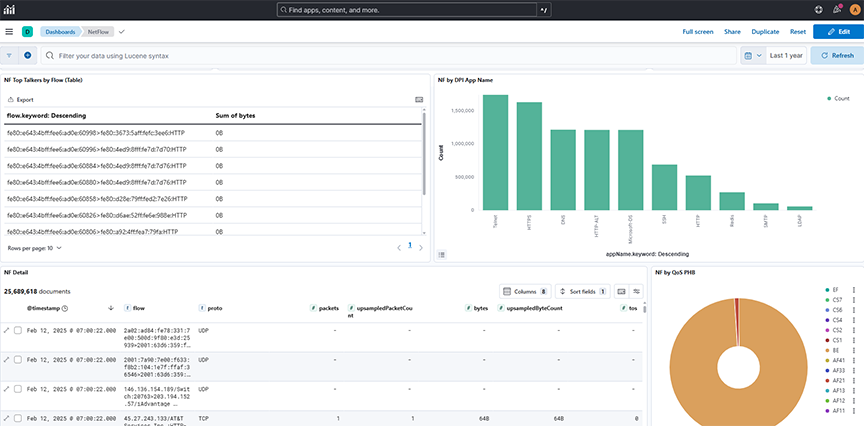
Task: Open the filter options funnel icon
Action: tap(10, 55)
